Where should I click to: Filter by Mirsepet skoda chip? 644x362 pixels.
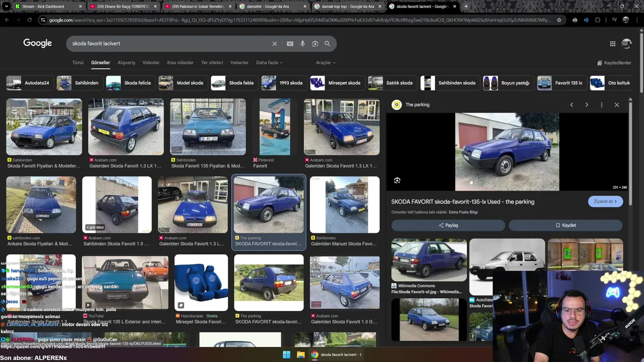[337, 83]
